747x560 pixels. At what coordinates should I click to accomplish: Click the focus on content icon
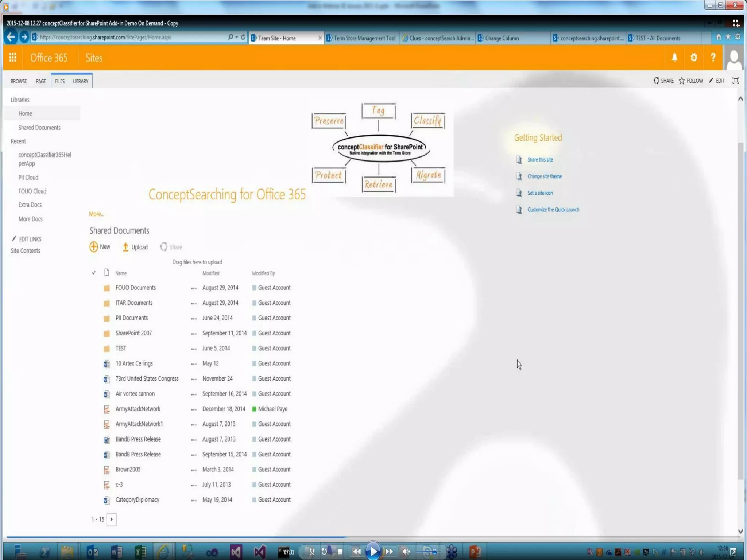tap(736, 81)
